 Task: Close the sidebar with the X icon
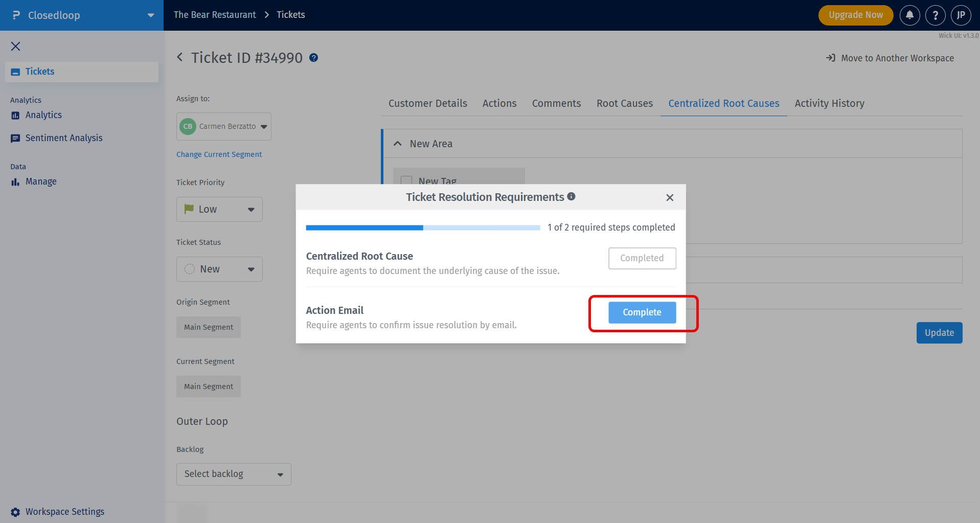[x=16, y=47]
